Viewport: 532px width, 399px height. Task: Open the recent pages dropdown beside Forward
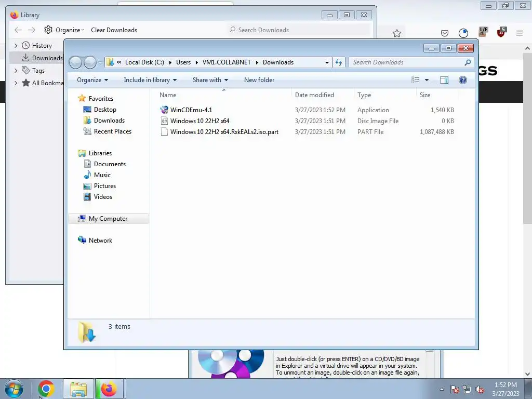click(100, 62)
